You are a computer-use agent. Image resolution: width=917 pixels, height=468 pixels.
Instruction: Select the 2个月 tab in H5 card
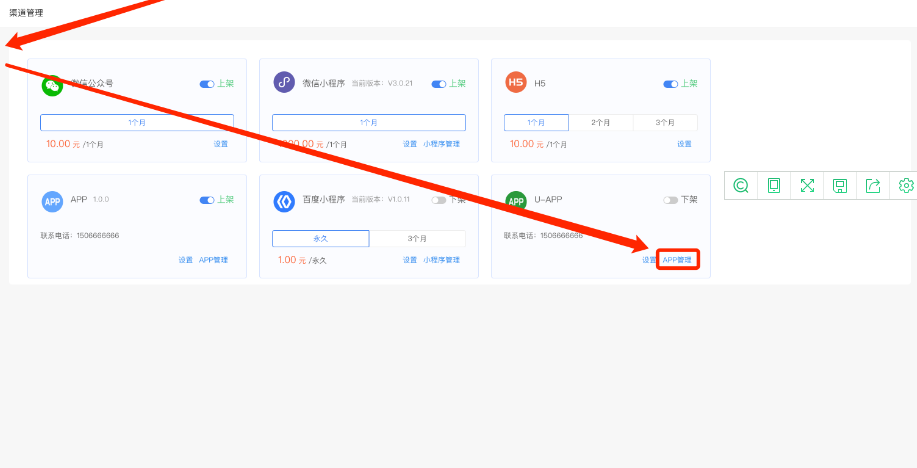[x=601, y=123]
